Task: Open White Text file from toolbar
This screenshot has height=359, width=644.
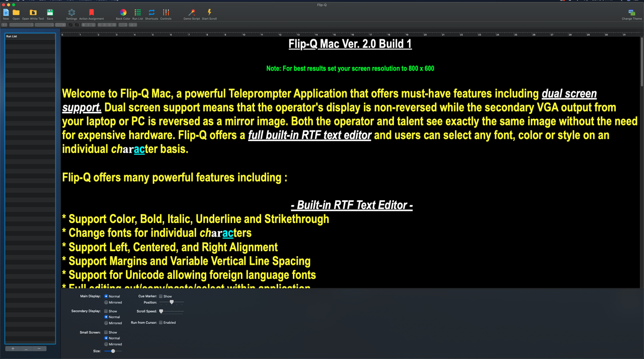Action: point(33,13)
